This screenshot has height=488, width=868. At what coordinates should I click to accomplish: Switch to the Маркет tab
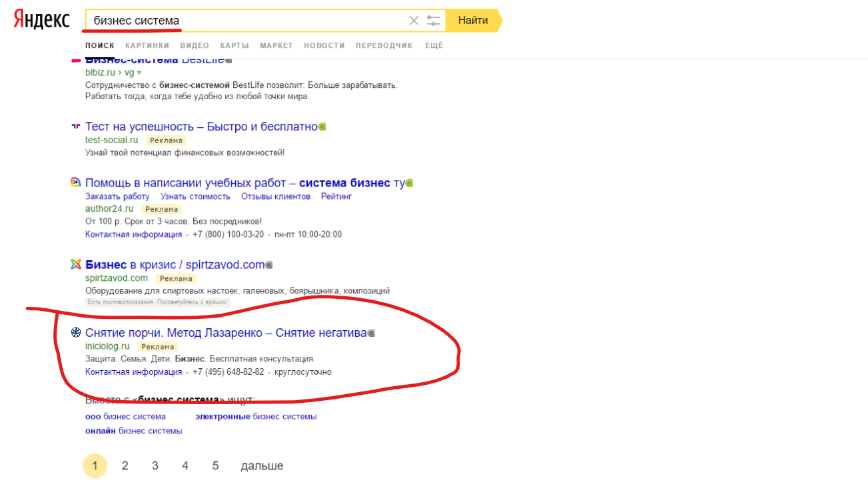(x=276, y=45)
